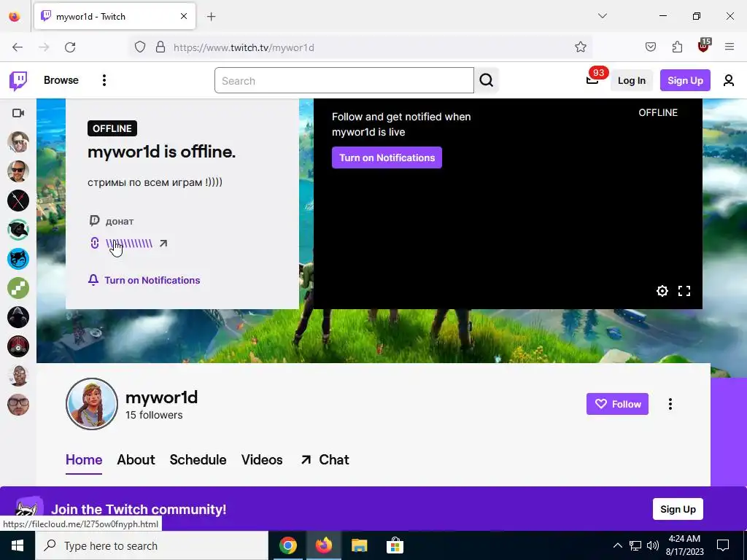Open the volume control in the tray

[653, 545]
